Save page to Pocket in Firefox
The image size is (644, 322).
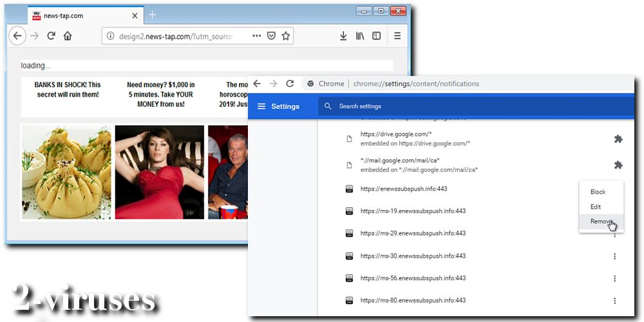(271, 36)
